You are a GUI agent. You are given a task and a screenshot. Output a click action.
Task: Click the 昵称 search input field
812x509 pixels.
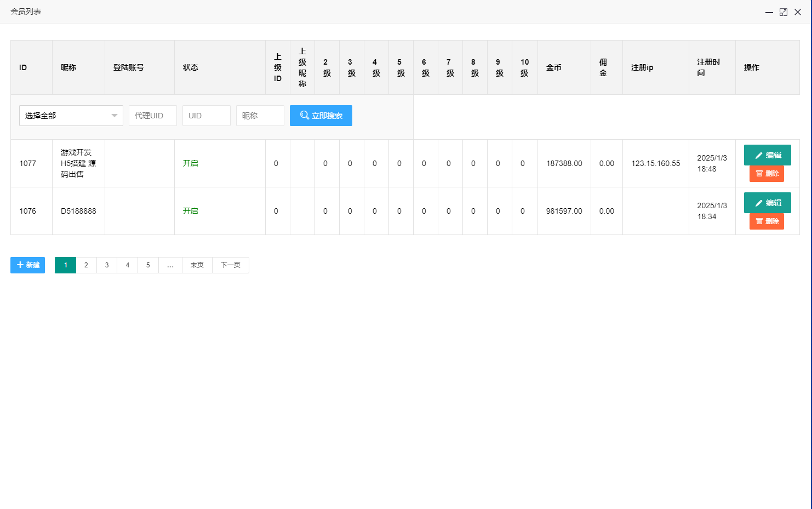click(x=260, y=116)
